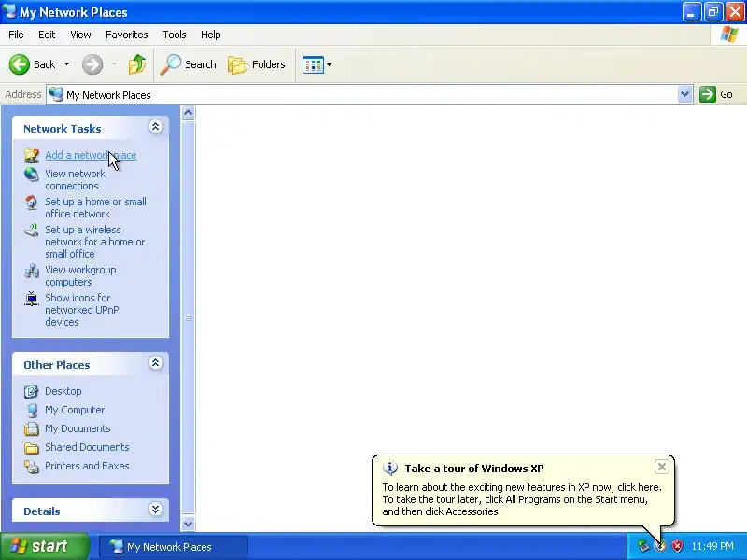Click the sidebar scrollbar thumb

[189, 317]
